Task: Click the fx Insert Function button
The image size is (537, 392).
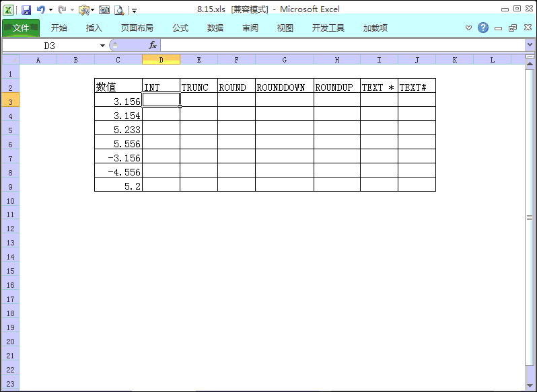Action: coord(152,45)
